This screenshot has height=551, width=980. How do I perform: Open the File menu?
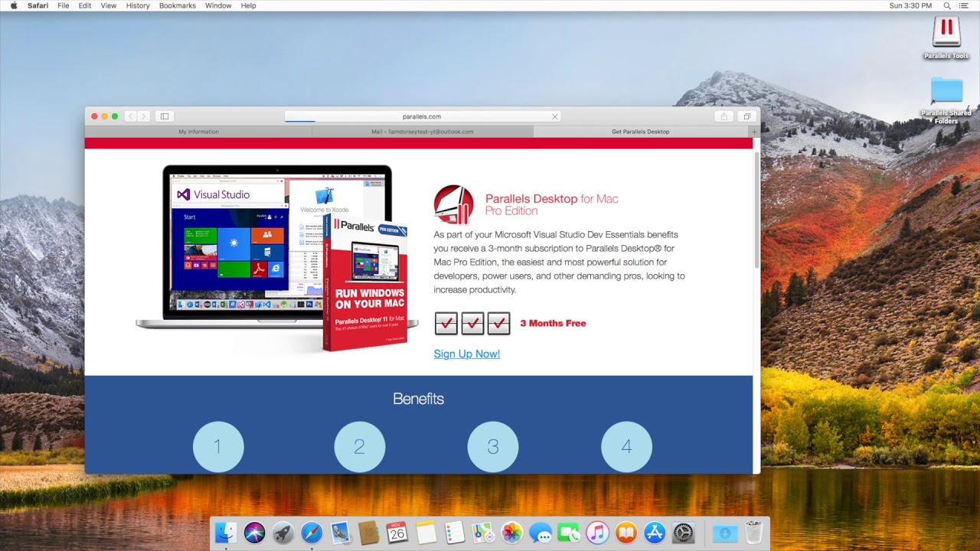64,5
